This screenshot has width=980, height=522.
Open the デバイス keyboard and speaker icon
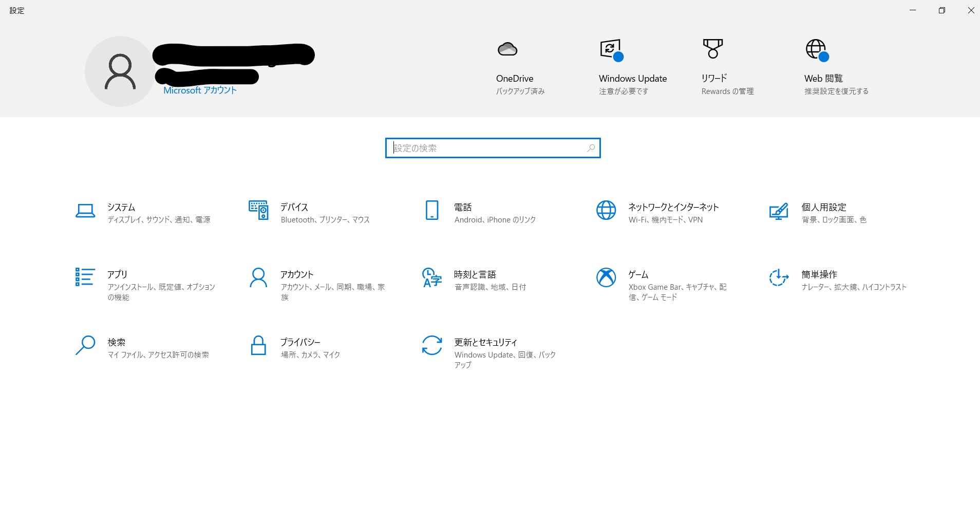click(258, 210)
